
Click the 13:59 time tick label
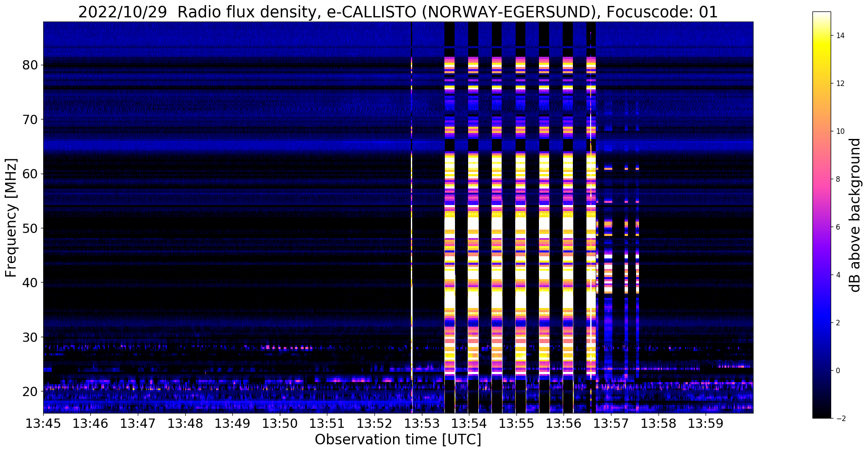[x=706, y=423]
